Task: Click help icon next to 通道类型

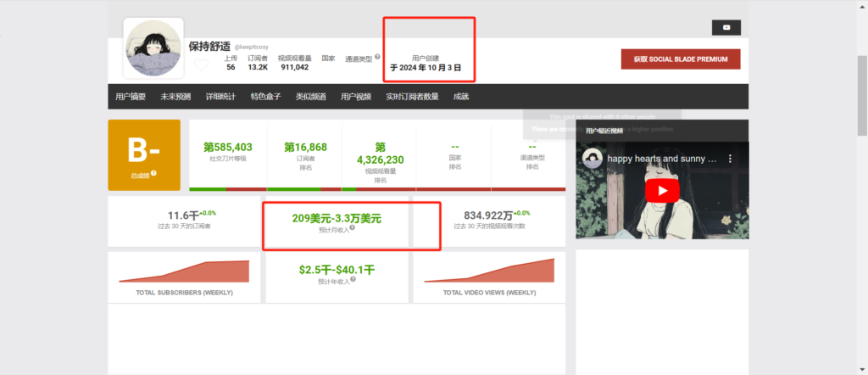Action: [x=377, y=57]
